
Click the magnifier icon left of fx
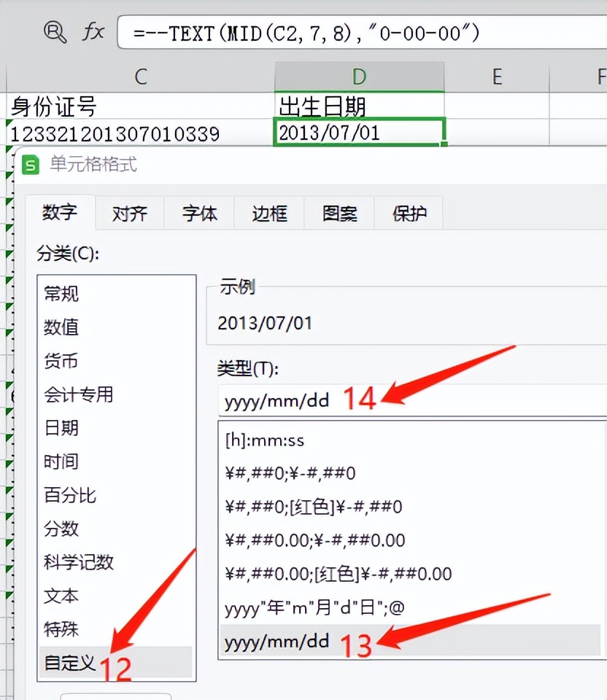55,32
